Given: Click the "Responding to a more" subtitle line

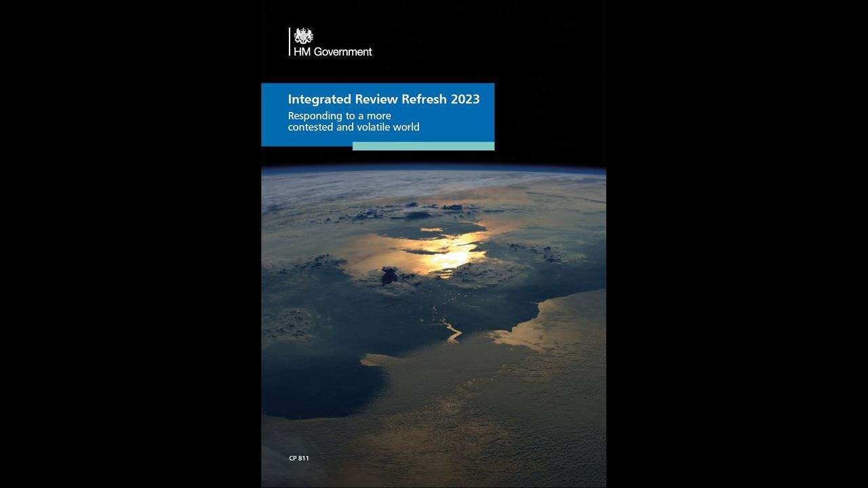Looking at the screenshot, I should pyautogui.click(x=339, y=116).
